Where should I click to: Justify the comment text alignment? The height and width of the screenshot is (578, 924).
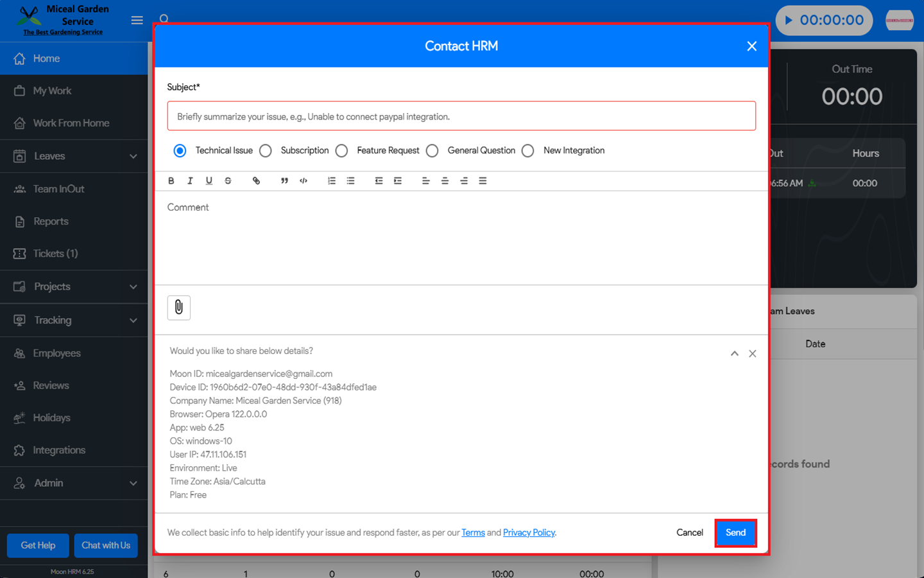483,181
